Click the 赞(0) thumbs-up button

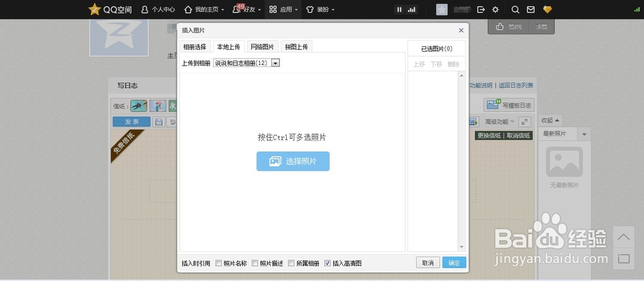point(509,26)
